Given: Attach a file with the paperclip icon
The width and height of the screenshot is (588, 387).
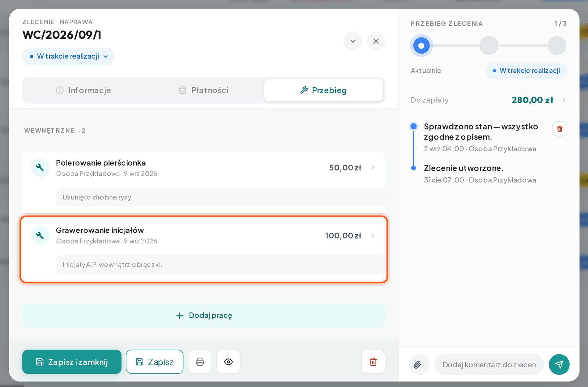Looking at the screenshot, I should (419, 365).
